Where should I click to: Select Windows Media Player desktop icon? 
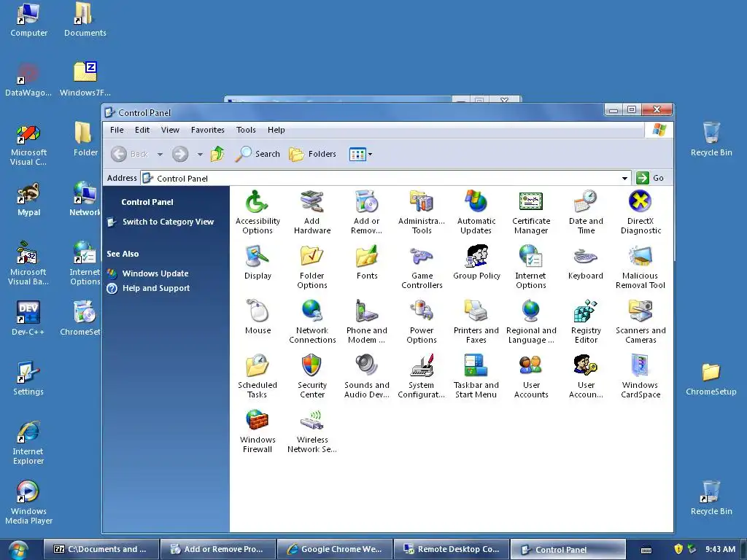(x=28, y=502)
